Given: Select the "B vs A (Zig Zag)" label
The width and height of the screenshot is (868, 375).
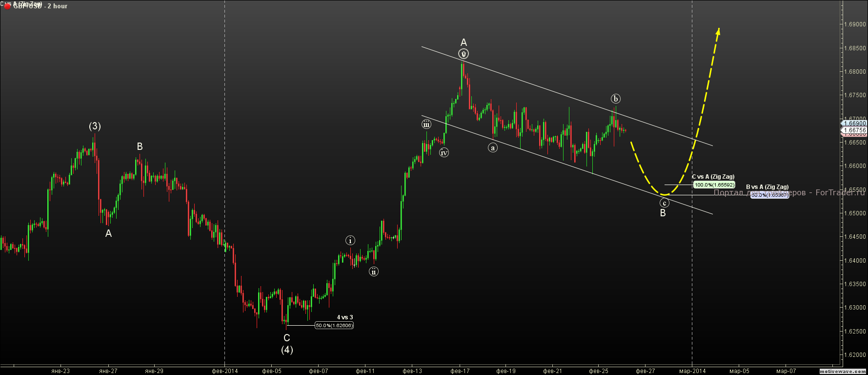Looking at the screenshot, I should 767,187.
